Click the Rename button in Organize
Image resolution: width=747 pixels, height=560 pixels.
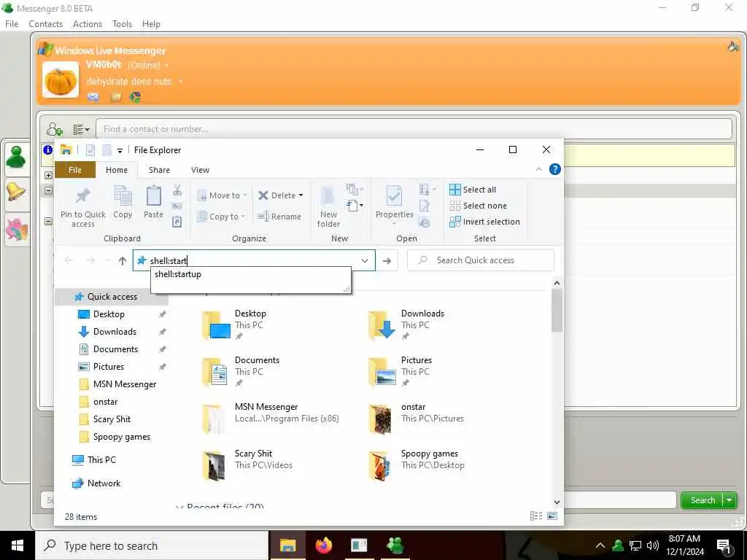[279, 217]
